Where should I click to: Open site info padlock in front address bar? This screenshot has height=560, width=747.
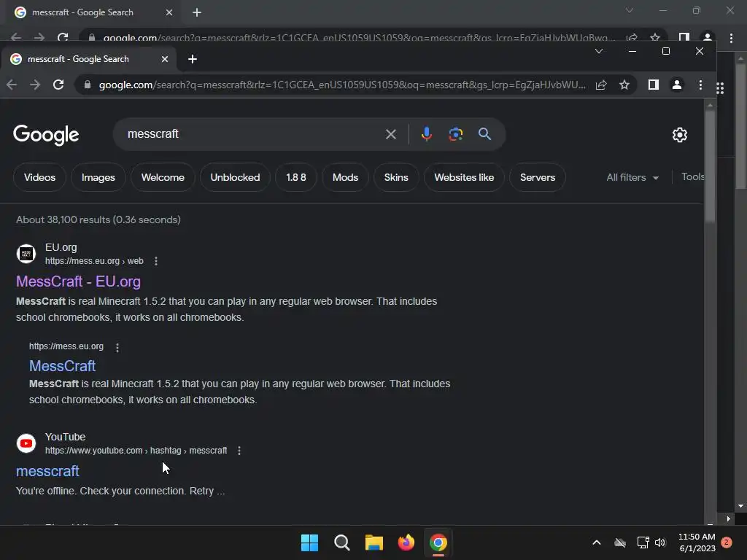point(88,85)
